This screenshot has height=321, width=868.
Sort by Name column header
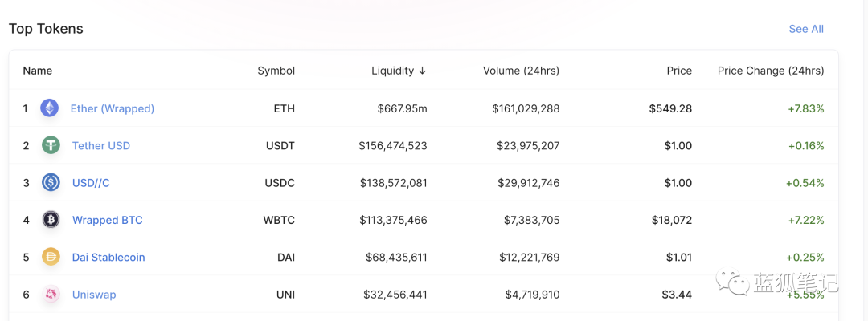[x=38, y=71]
